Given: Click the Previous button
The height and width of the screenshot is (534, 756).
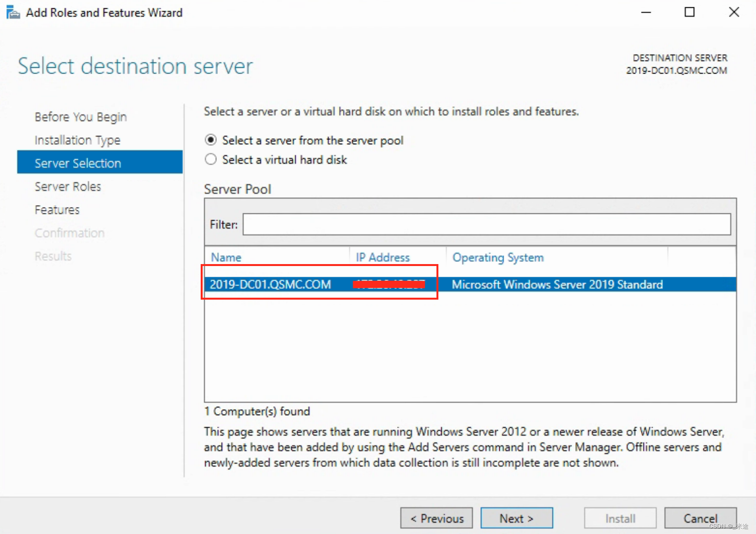Looking at the screenshot, I should 436,518.
